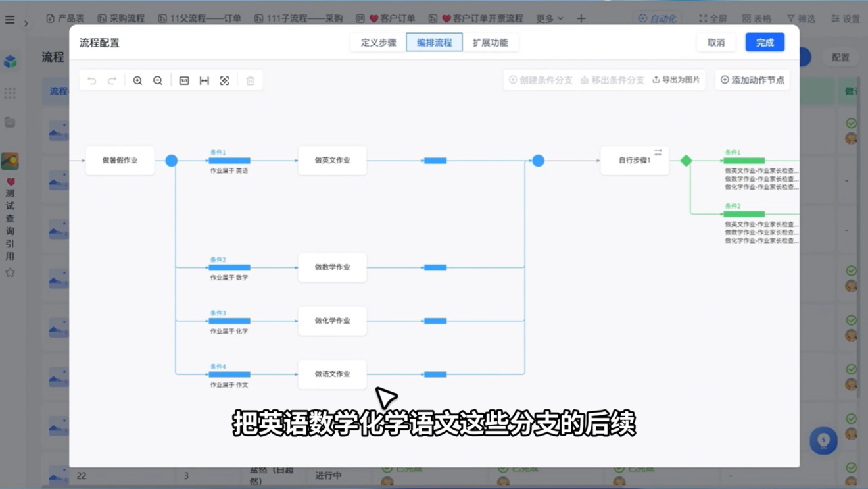Open the 客户订单开票流程 tab
Screen dimensions: 868x489
tap(476, 18)
